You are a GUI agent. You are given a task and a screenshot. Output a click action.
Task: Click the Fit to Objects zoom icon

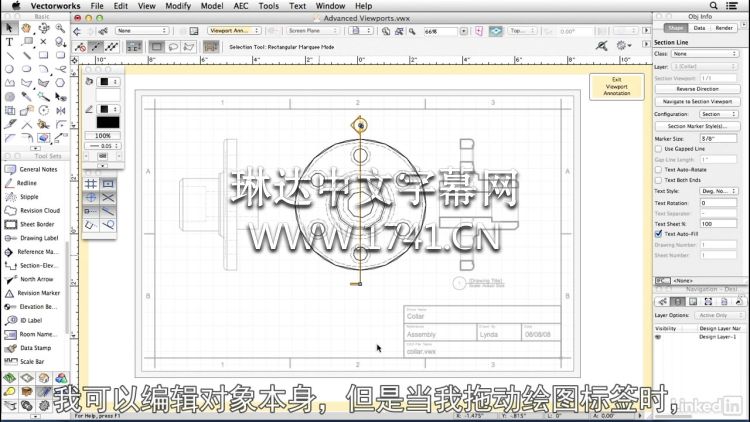point(399,31)
